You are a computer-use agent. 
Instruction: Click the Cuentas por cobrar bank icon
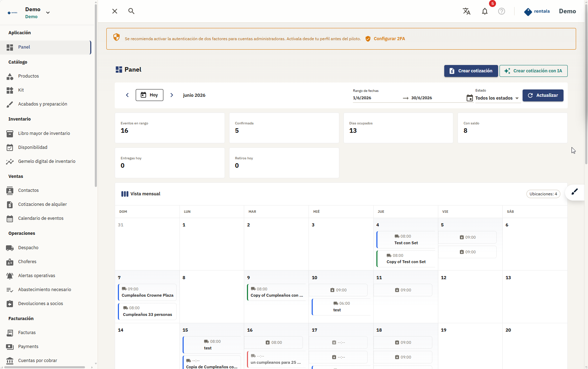tap(10, 361)
